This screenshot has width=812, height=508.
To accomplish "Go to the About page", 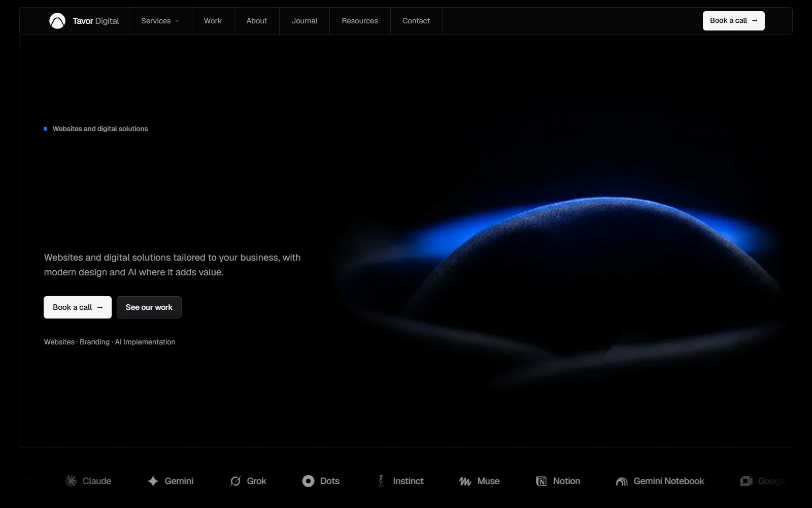I will pos(257,21).
